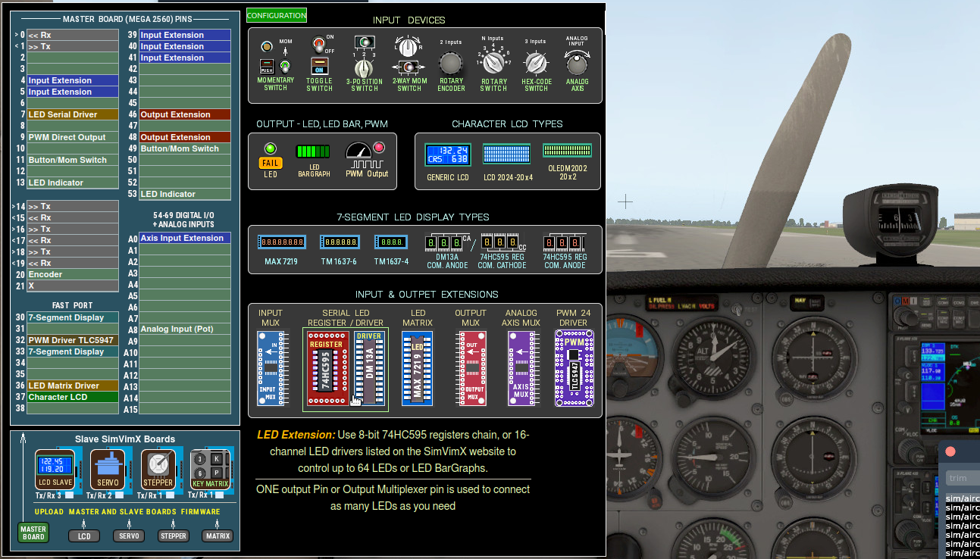The image size is (980, 559).
Task: Choose the Rotary Encoder knob
Action: click(x=451, y=63)
